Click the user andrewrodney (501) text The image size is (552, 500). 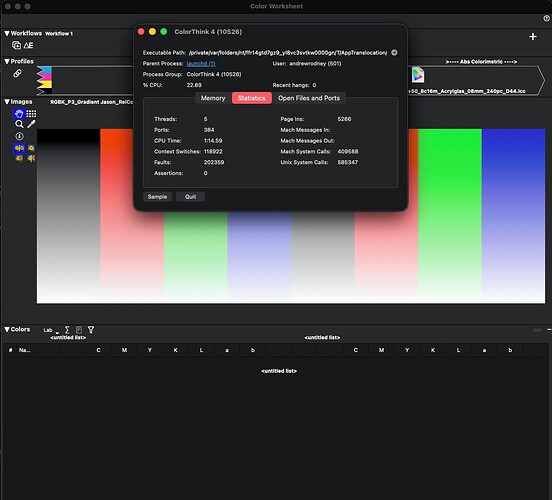(315, 64)
